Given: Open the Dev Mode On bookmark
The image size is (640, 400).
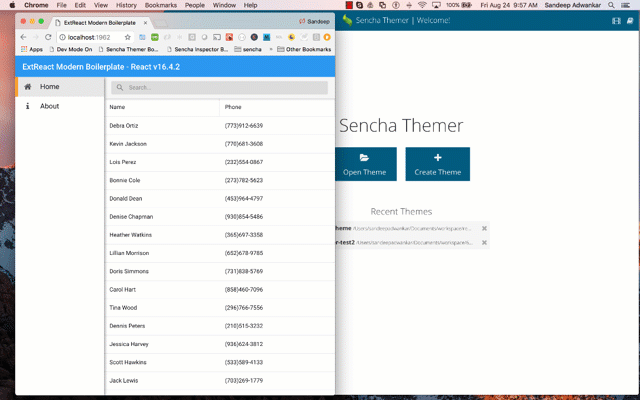Looking at the screenshot, I should [x=71, y=49].
